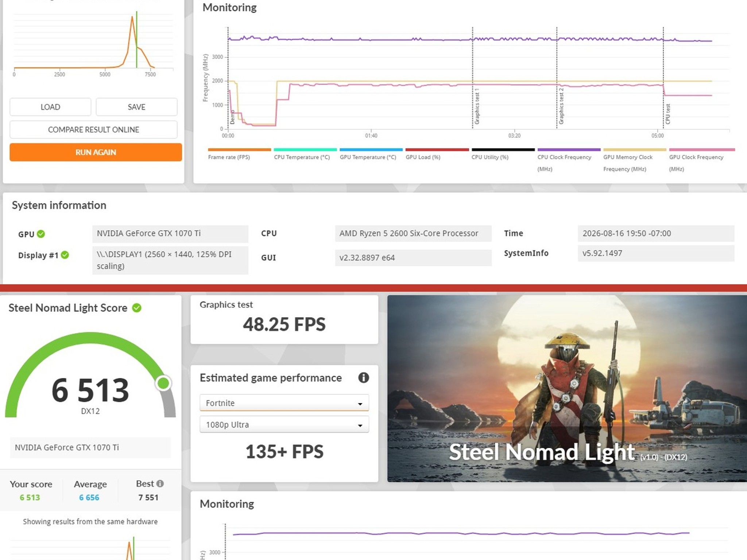Toggle GPU Memory Clock Frequency legend series

point(635,160)
